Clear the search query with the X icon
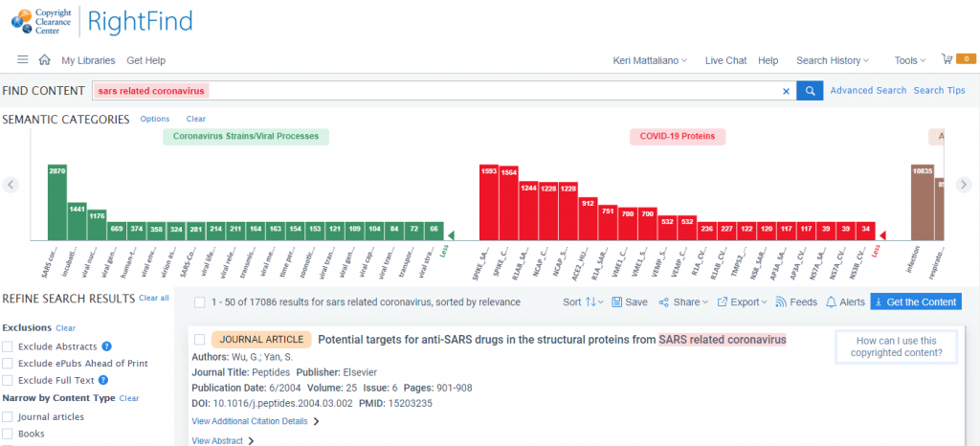Viewport: 980px width, 446px height. (x=787, y=91)
